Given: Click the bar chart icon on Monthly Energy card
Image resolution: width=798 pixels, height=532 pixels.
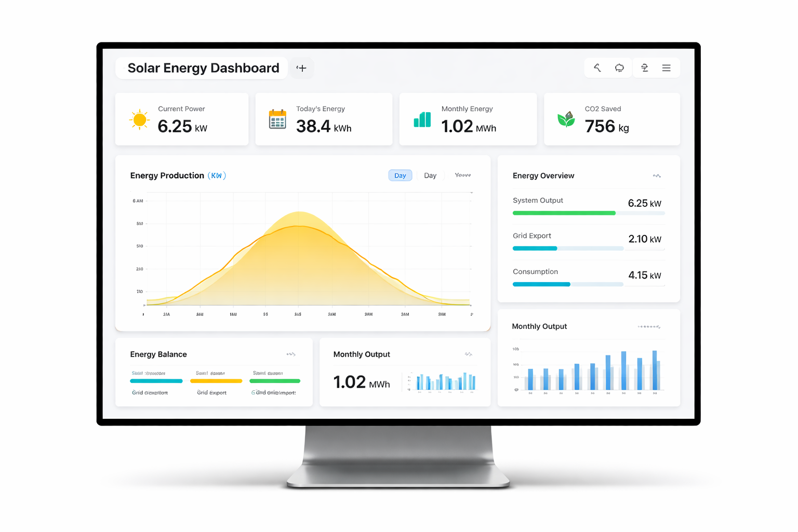Looking at the screenshot, I should [422, 119].
